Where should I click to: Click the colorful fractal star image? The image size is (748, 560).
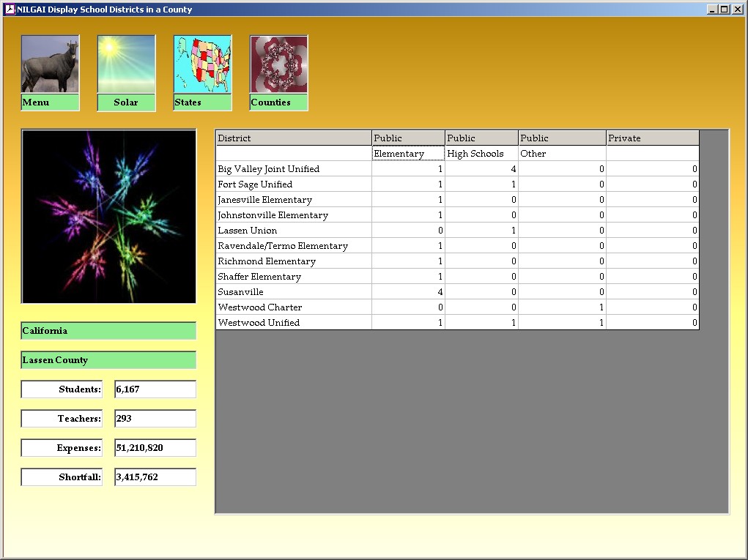pos(108,216)
